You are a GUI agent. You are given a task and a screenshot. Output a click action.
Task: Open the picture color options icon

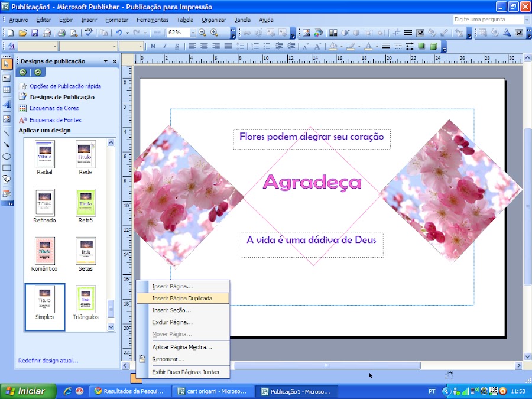click(x=318, y=33)
